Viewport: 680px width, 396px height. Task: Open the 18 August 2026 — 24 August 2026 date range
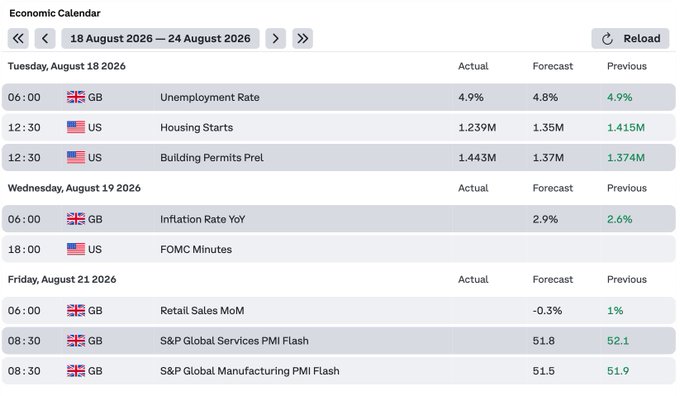[160, 39]
